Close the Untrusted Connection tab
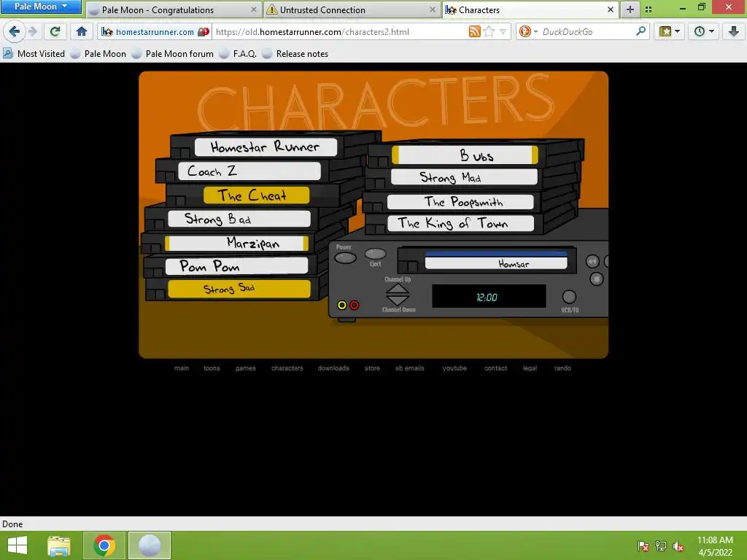Viewport: 747px width, 560px height. point(432,9)
